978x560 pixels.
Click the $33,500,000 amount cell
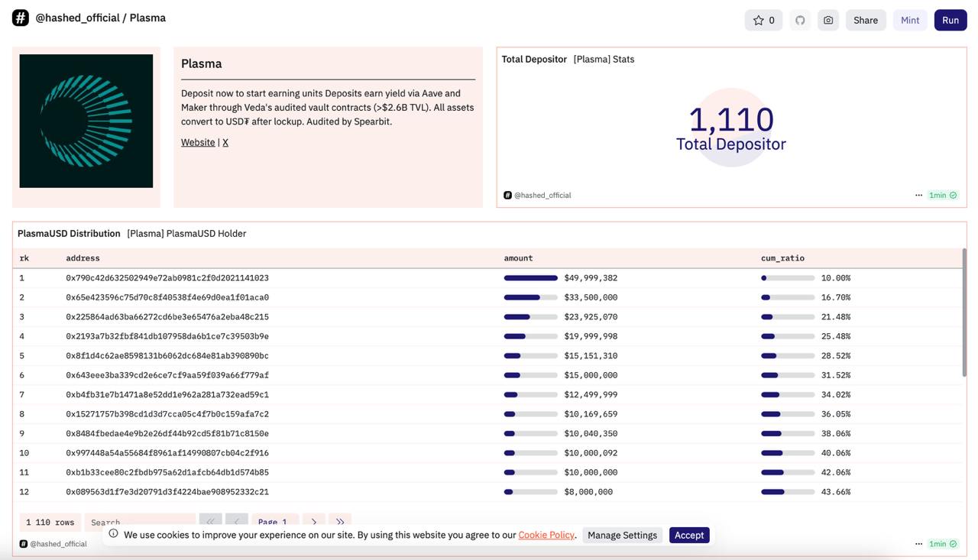coord(591,297)
